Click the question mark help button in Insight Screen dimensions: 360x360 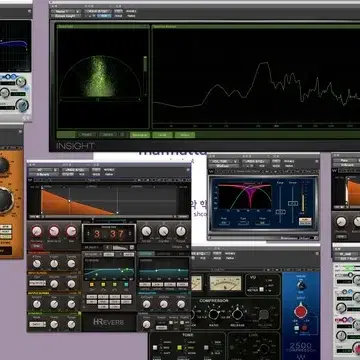(123, 135)
